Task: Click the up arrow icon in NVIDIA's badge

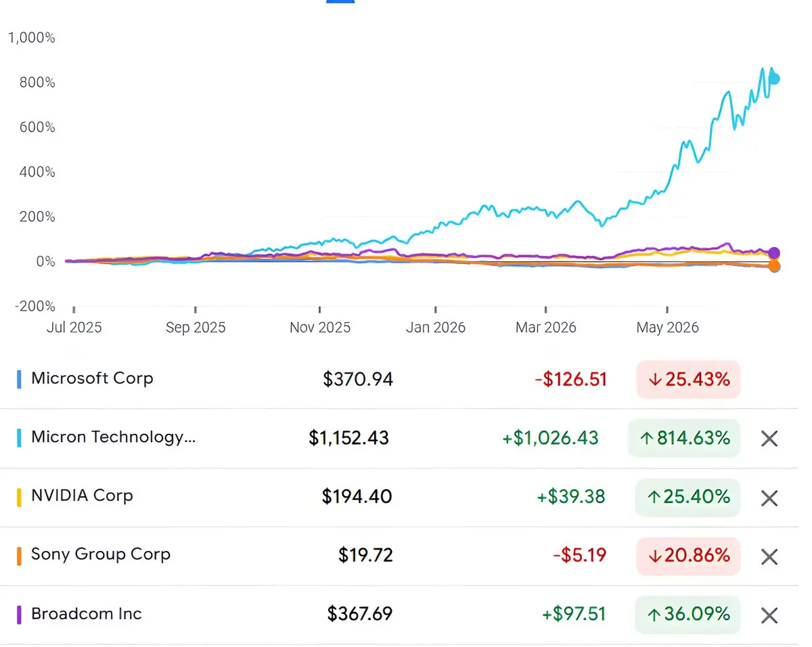Action: [654, 498]
